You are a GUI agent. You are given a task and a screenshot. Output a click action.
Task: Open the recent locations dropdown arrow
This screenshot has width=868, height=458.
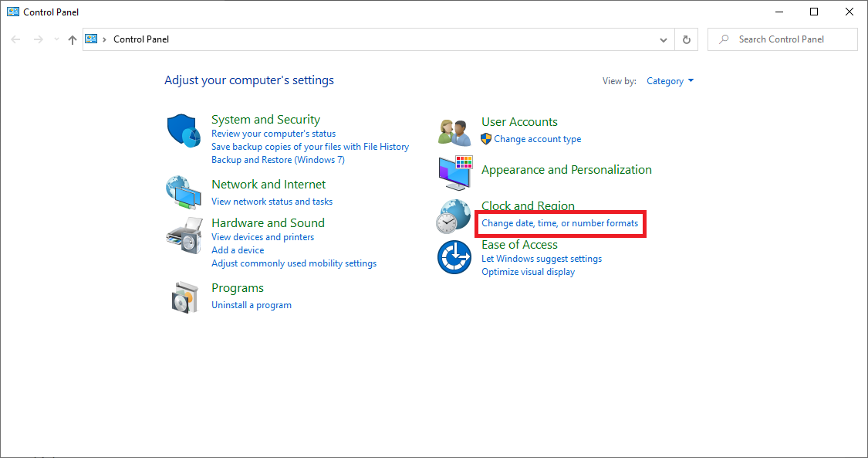[x=56, y=39]
